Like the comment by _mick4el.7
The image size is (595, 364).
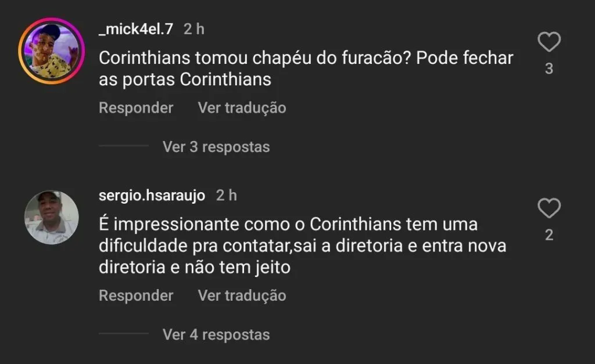click(x=549, y=42)
